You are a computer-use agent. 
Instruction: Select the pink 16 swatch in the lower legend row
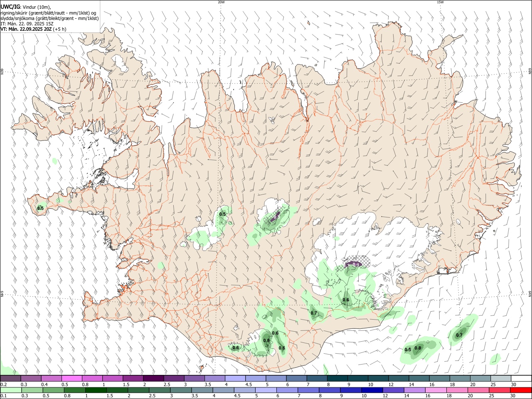point(436,390)
